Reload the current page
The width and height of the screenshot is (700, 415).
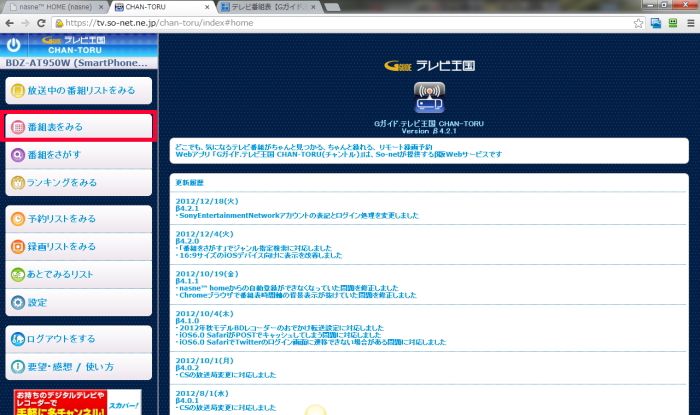pos(41,23)
